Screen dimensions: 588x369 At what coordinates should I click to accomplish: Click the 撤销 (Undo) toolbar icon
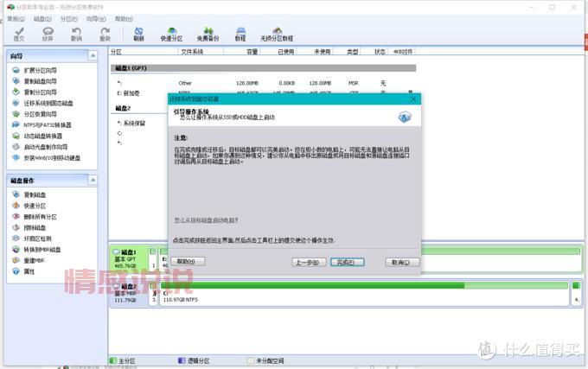76,33
